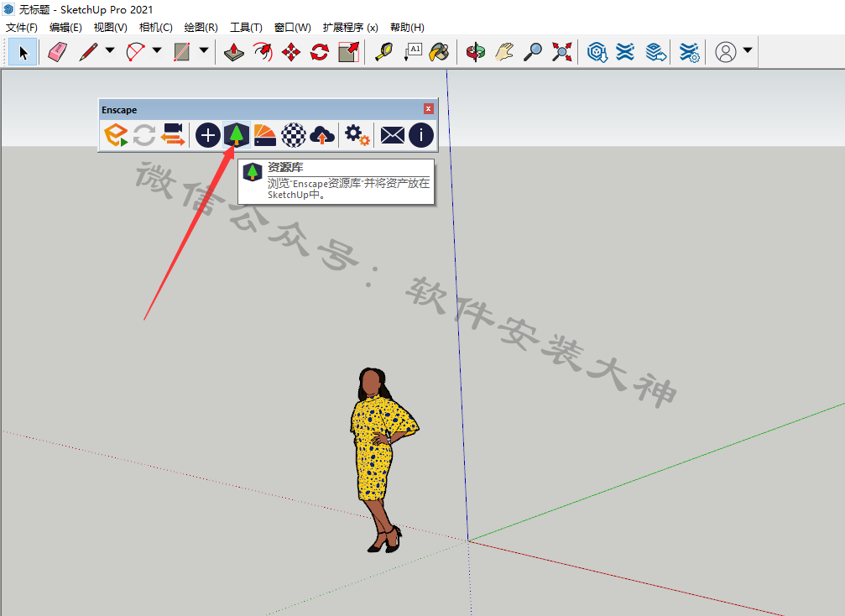Image resolution: width=845 pixels, height=616 pixels.
Task: Choose the Zoom magnifier tool
Action: pos(533,52)
